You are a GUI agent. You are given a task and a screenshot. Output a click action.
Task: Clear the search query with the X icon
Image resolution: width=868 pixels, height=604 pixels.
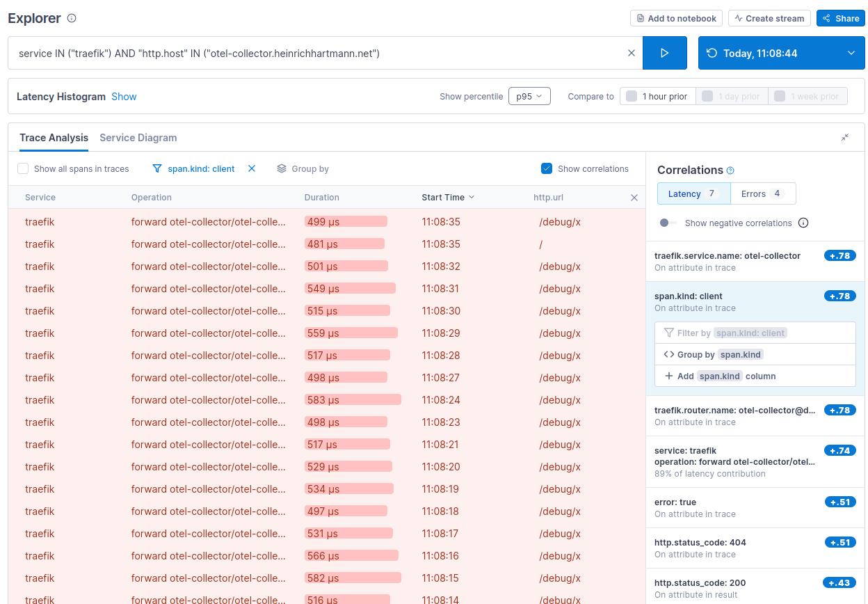pos(631,53)
